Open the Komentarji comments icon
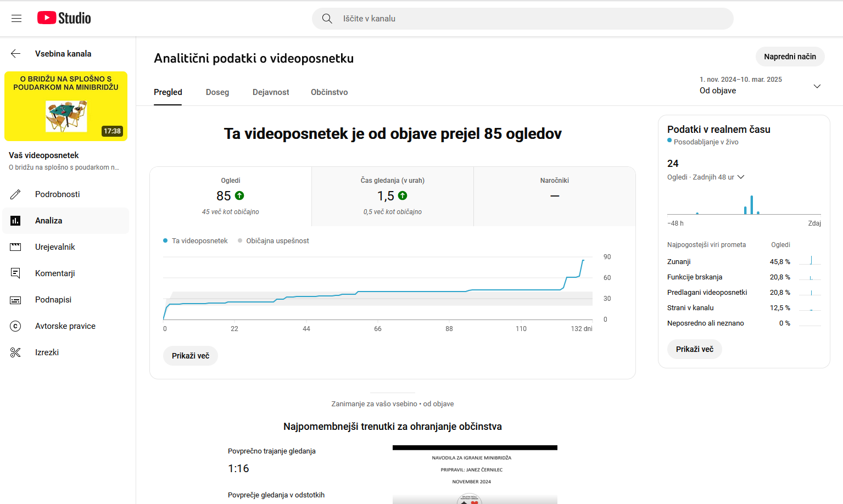The height and width of the screenshot is (504, 843). [x=15, y=273]
